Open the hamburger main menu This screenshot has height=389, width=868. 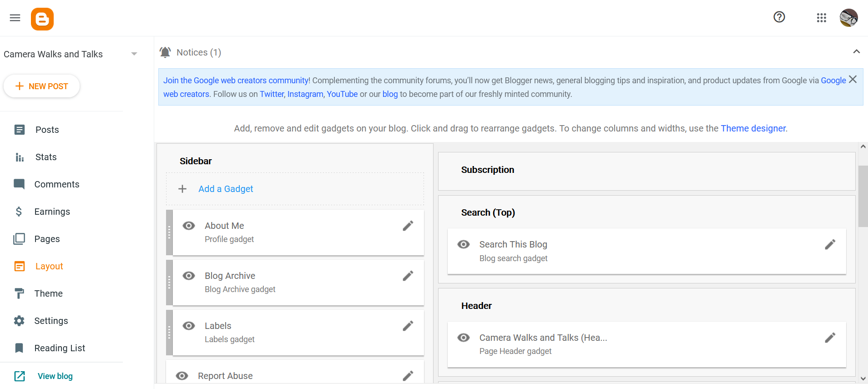(x=15, y=18)
